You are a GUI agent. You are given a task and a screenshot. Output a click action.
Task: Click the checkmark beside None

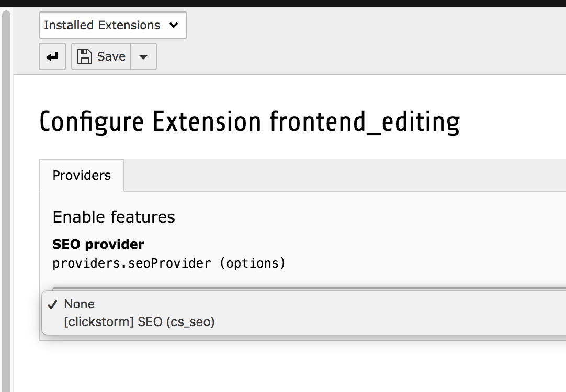point(52,304)
